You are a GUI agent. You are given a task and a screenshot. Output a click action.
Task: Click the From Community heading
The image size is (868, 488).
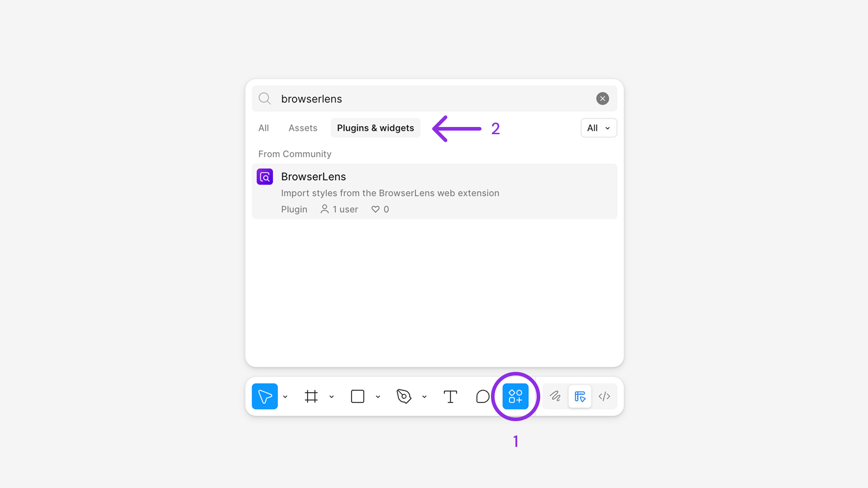coord(295,154)
